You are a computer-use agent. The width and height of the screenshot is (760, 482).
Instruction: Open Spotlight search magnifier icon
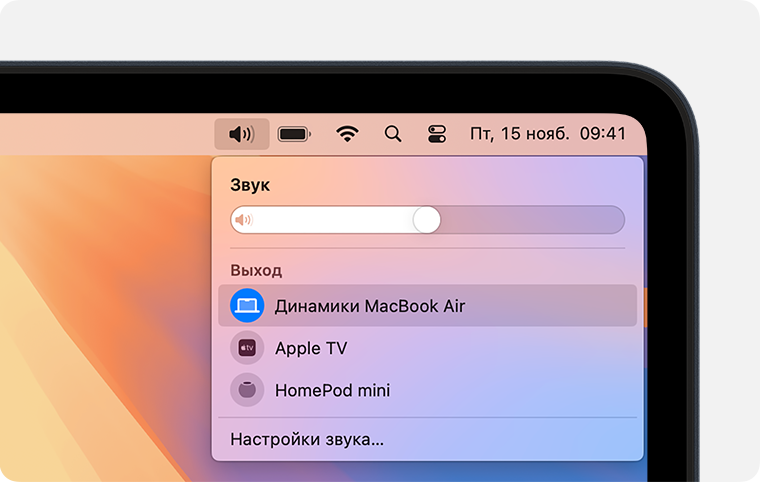[x=393, y=134]
